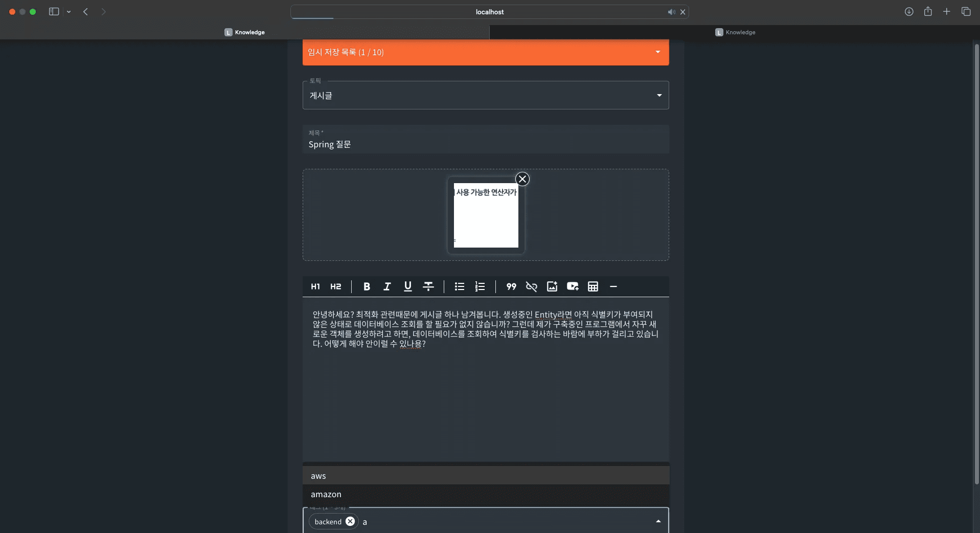This screenshot has height=533, width=980.
Task: Insert a numbered list
Action: 480,286
